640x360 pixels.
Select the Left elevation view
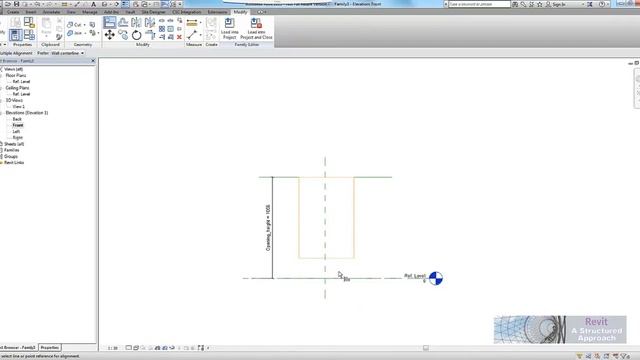[x=16, y=131]
